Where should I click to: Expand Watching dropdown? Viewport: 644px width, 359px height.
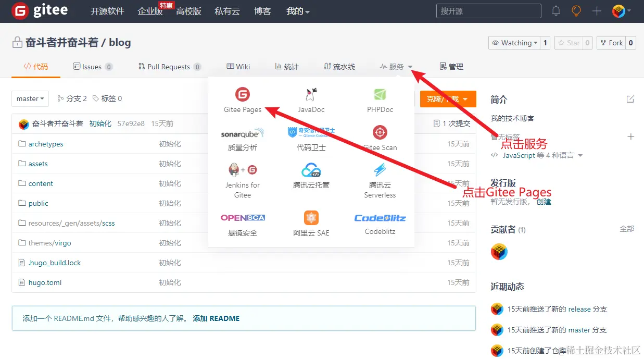coord(515,43)
